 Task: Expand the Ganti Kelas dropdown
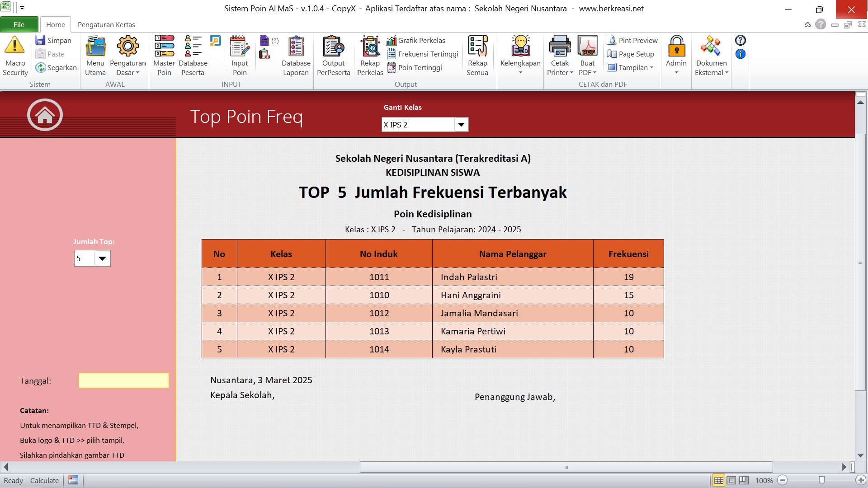461,125
